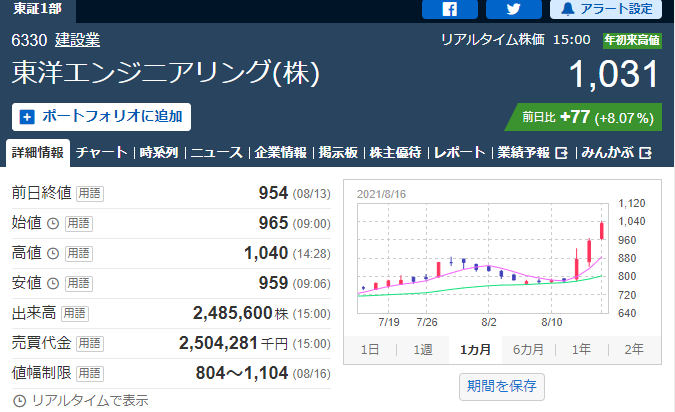Click 用語 glossary tag next to 値幅制限
675x412 pixels.
pos(90,373)
